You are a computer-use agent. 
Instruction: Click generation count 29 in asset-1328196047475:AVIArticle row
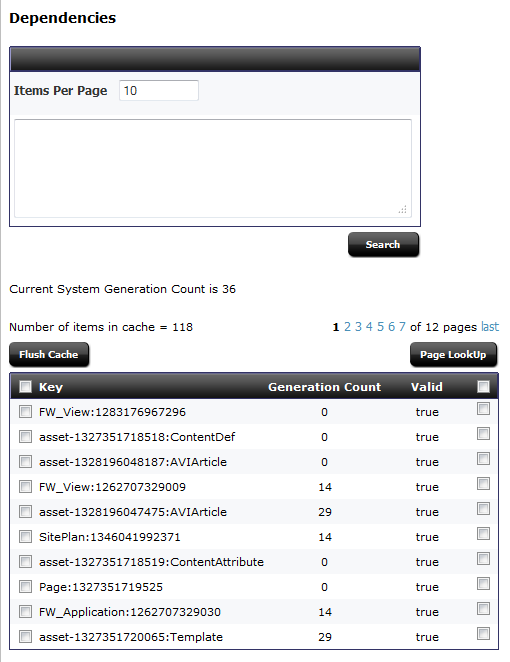click(x=325, y=512)
